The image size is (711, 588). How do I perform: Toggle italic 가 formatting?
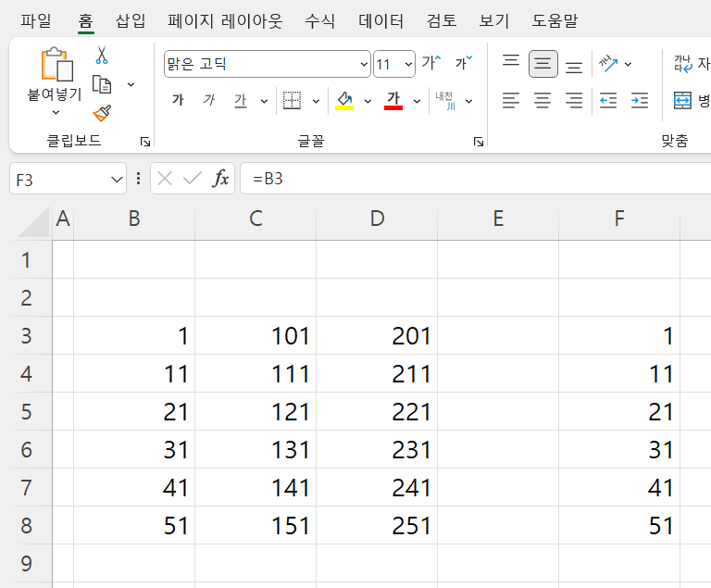(x=208, y=100)
